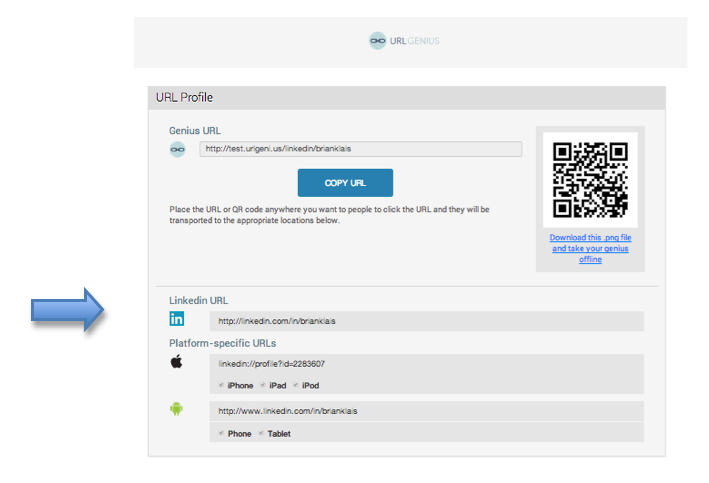
Task: Click the 'Place the URL or QR code' instructions
Action: [330, 215]
